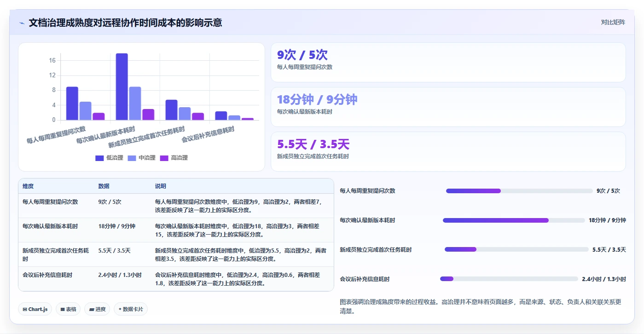Click the tallest bar, 低治理 for 每次确认最新版本耗时
This screenshot has width=644, height=334.
pyautogui.click(x=122, y=87)
